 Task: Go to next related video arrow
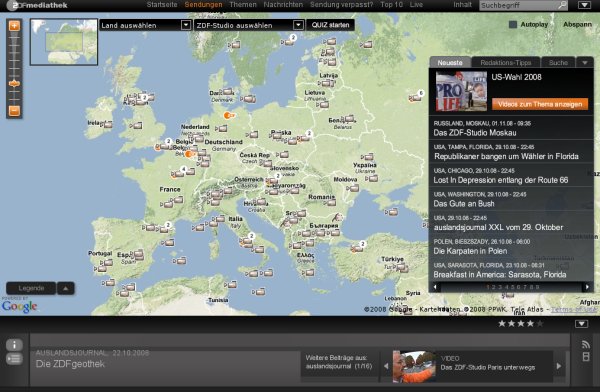559,366
